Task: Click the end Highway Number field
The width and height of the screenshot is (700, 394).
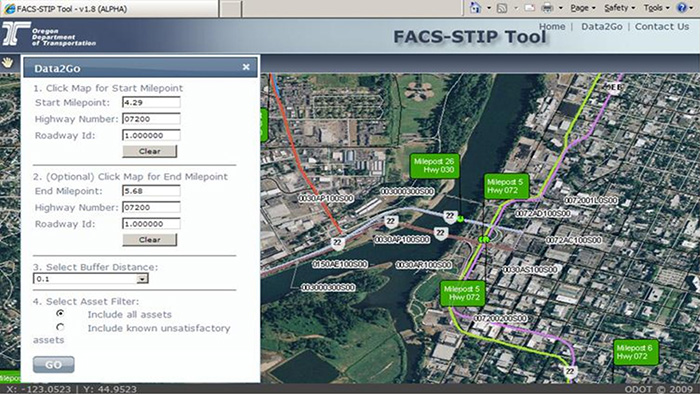Action: pyautogui.click(x=151, y=207)
